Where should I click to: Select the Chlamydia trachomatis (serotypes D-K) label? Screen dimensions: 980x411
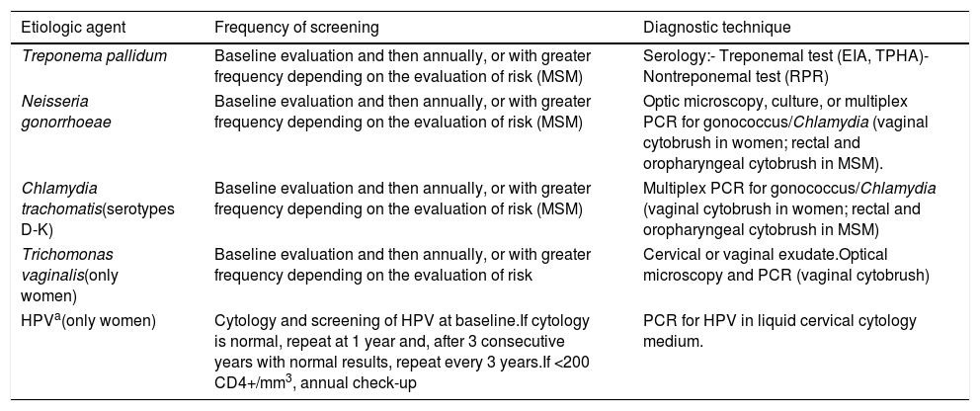[x=66, y=205]
